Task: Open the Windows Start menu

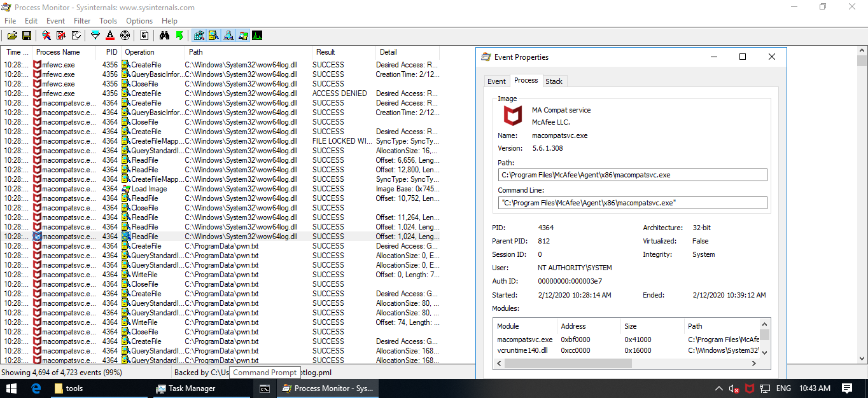Action: click(11, 388)
